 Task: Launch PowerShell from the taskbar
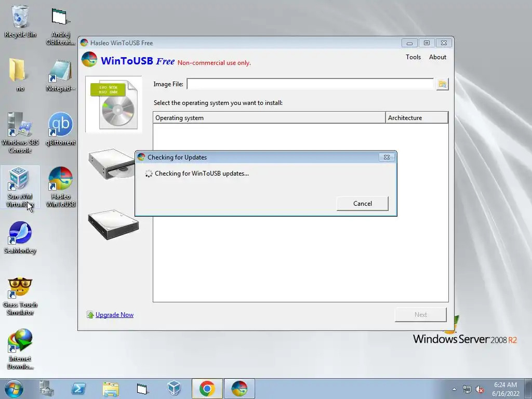(78, 389)
